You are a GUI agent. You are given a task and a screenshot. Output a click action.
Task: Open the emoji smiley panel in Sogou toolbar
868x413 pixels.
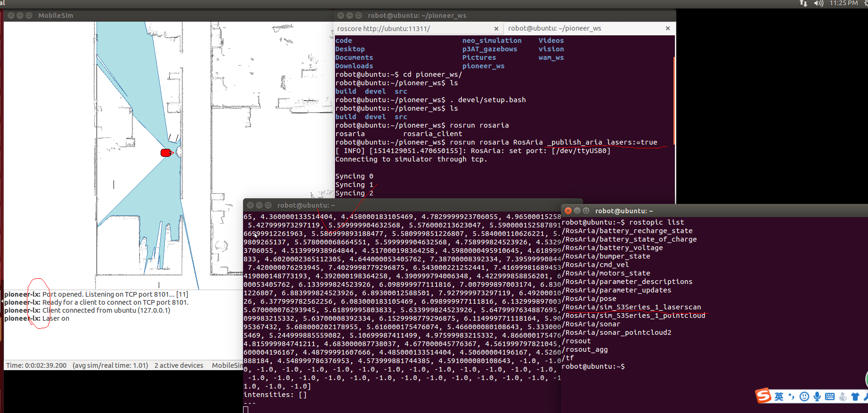click(x=804, y=397)
